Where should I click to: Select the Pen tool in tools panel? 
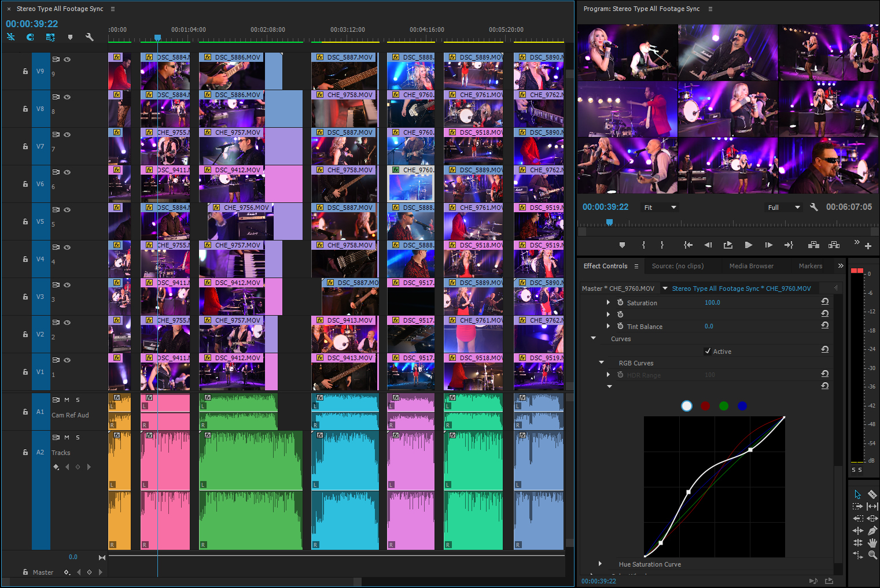click(872, 530)
